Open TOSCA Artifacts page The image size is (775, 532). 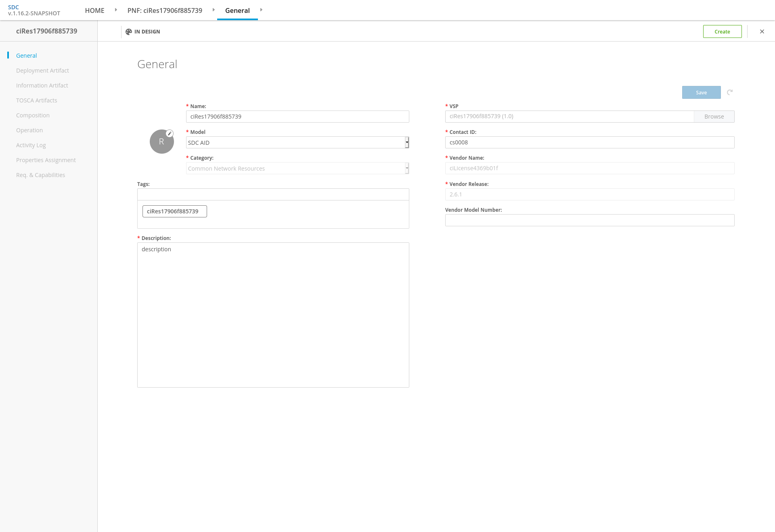tap(37, 100)
